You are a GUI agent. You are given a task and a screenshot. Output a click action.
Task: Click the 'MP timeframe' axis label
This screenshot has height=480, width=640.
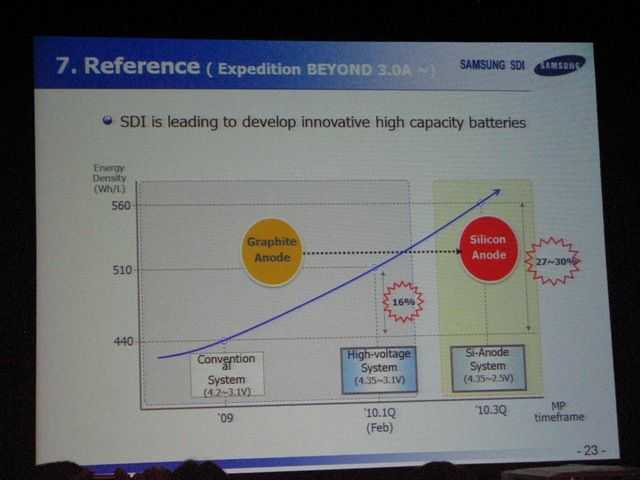559,412
